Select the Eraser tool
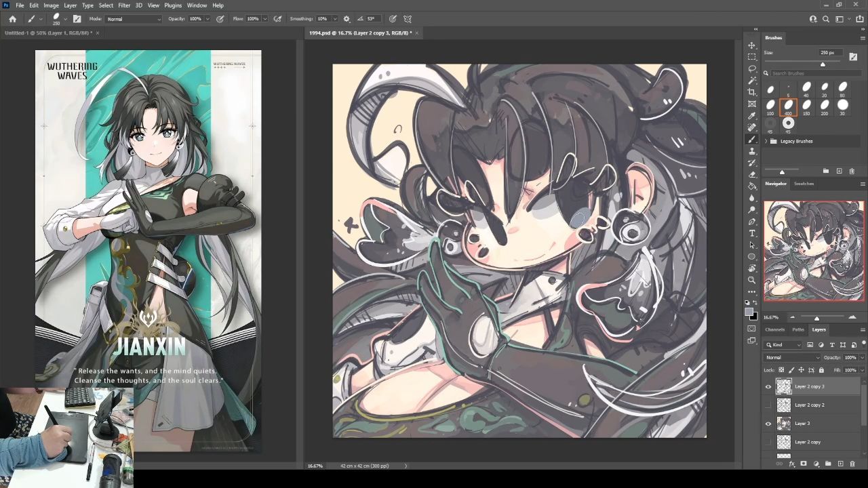 click(752, 174)
